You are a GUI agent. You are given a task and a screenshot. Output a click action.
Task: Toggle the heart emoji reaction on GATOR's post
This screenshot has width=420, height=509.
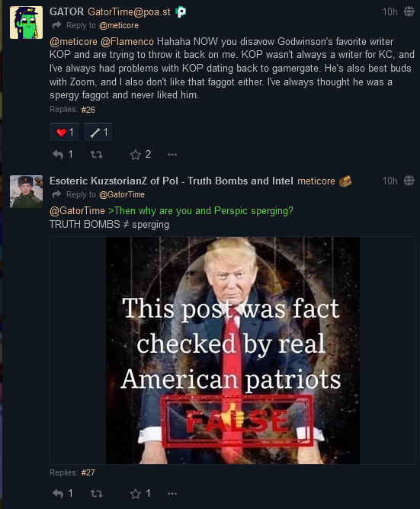coord(64,132)
